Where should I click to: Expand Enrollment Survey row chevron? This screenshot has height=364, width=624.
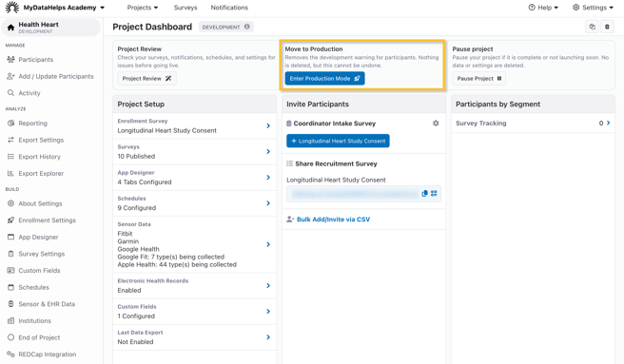pos(268,125)
